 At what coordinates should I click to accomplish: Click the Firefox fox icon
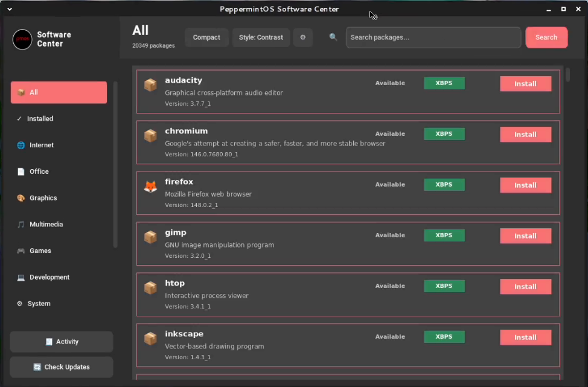tap(150, 187)
